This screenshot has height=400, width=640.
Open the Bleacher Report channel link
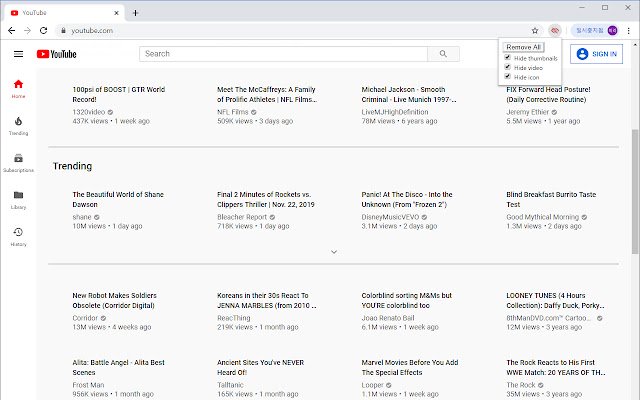(242, 217)
